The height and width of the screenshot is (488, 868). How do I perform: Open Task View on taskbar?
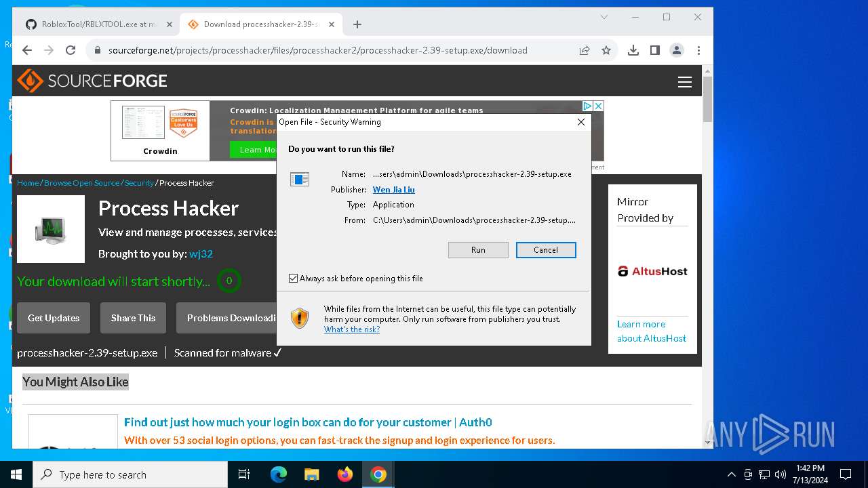(244, 474)
